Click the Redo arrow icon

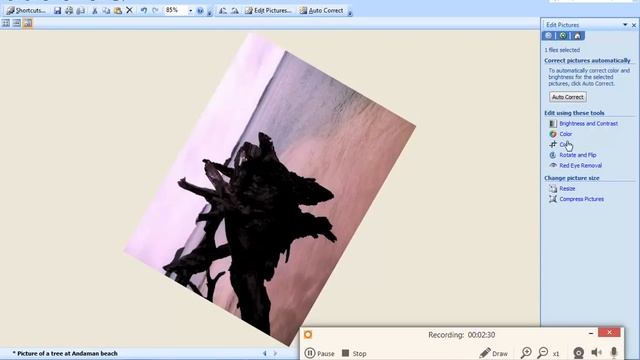pos(155,10)
